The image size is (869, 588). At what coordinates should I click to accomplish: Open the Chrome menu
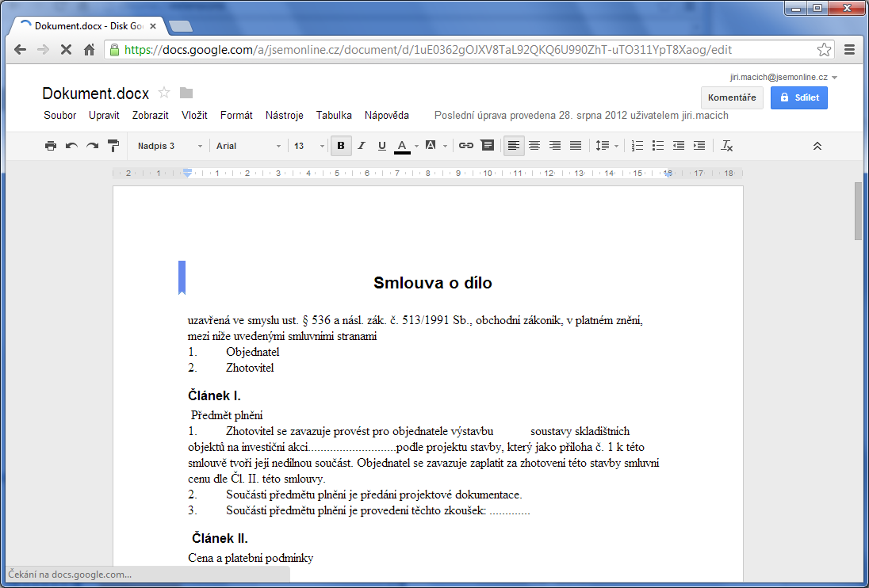point(849,50)
